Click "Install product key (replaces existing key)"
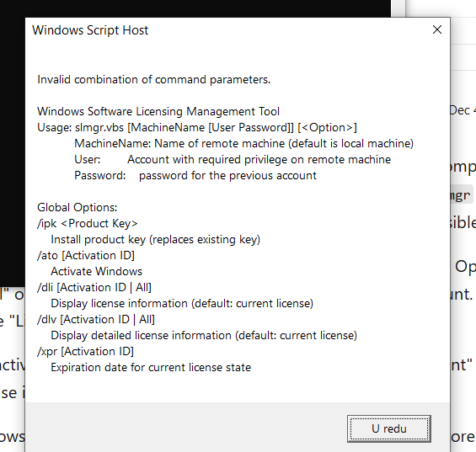The width and height of the screenshot is (476, 452). point(155,240)
